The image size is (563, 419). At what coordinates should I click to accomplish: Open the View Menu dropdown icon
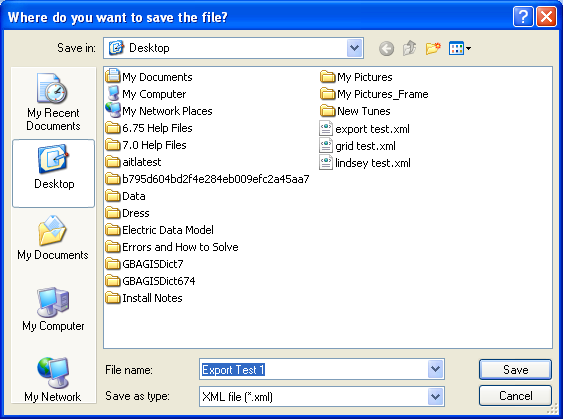point(460,48)
